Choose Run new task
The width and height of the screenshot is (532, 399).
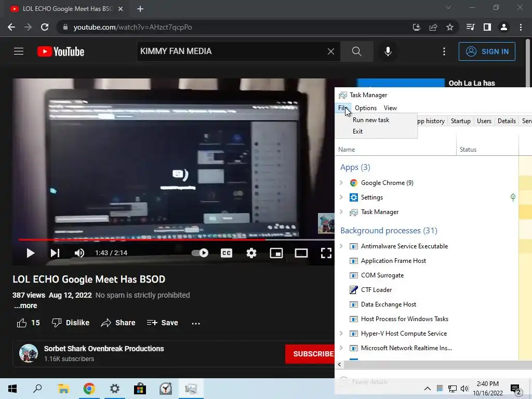pos(371,120)
